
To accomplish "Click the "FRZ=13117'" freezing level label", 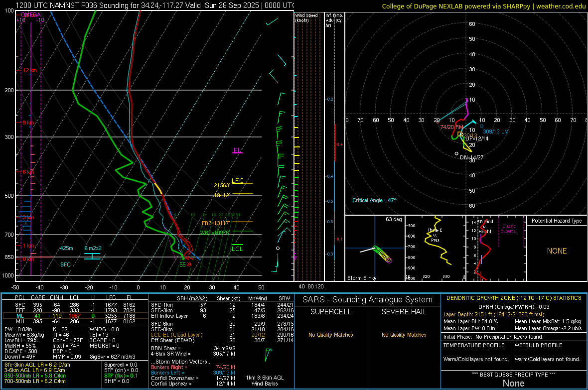I will click(216, 223).
